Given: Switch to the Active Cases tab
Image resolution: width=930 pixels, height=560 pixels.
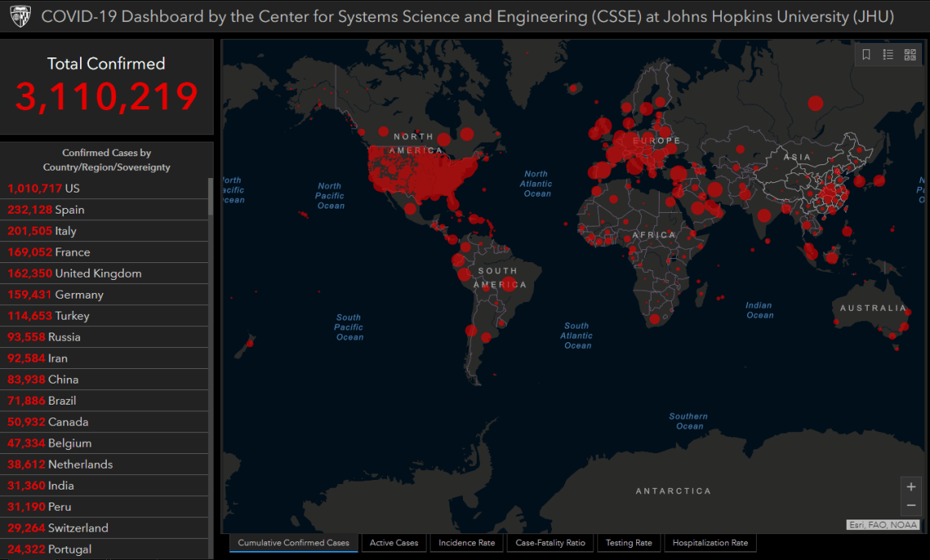Looking at the screenshot, I should [394, 543].
